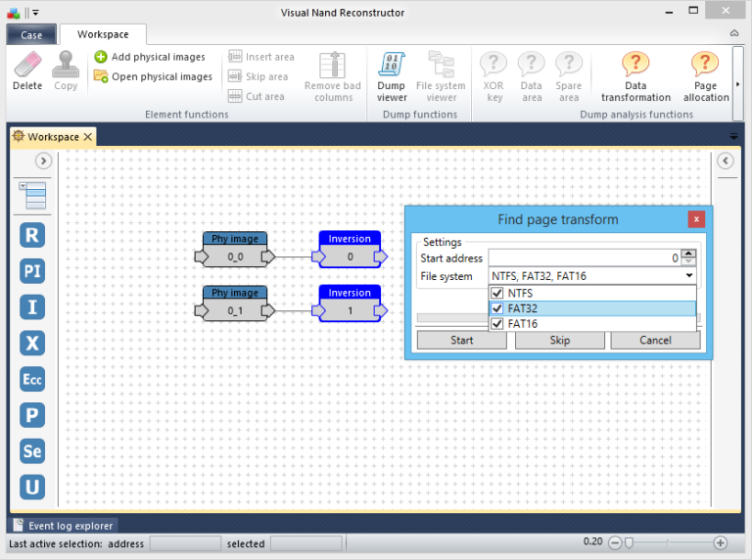Click the Copy stamp icon
This screenshot has width=752, height=560.
(66, 70)
